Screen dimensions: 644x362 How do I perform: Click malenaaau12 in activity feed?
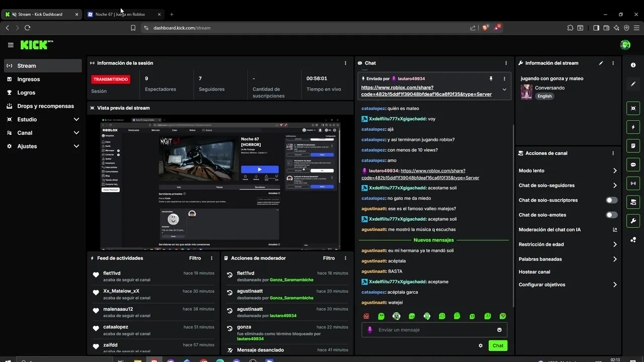118,309
